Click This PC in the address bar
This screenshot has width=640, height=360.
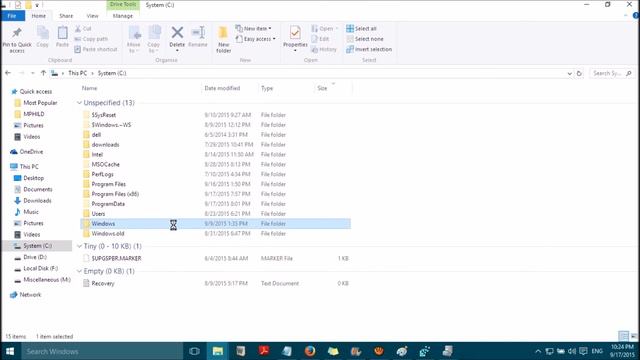[x=78, y=73]
